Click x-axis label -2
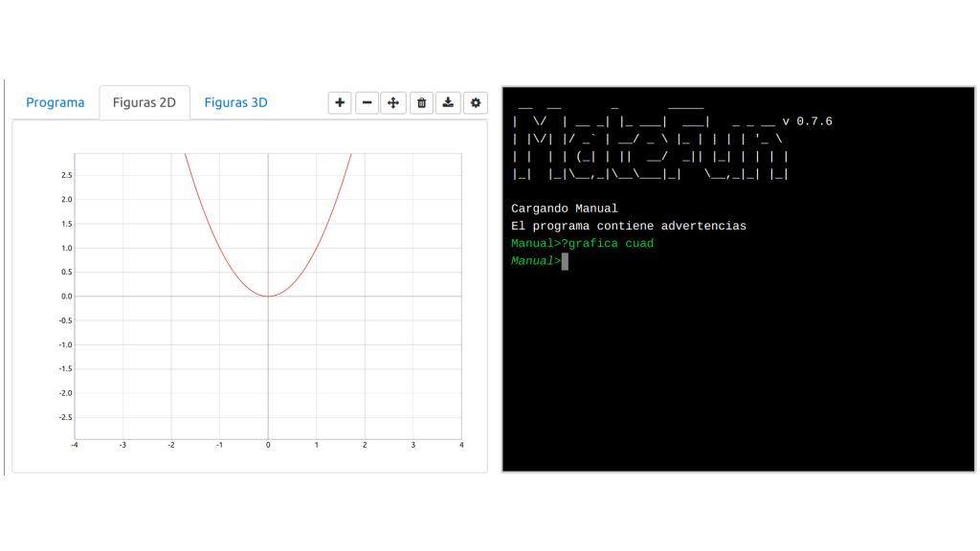 171,446
